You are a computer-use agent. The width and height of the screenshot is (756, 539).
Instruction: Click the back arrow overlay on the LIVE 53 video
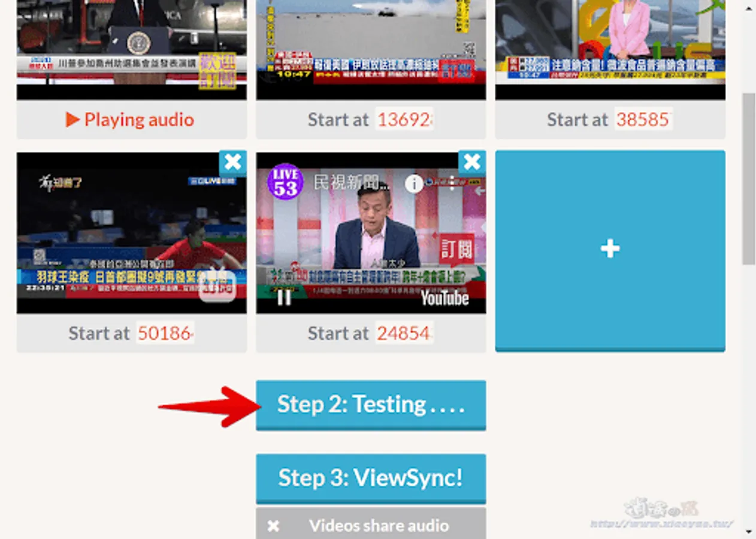click(x=479, y=190)
